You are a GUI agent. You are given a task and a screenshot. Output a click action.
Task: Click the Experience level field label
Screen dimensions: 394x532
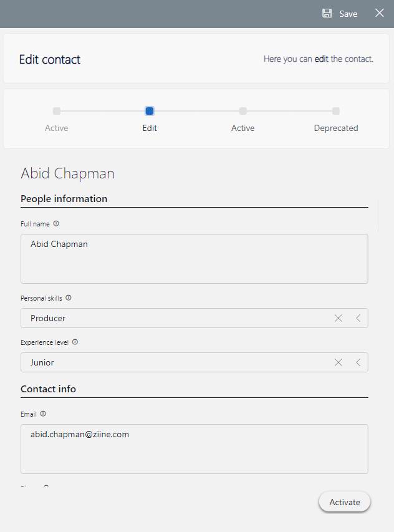pyautogui.click(x=44, y=342)
